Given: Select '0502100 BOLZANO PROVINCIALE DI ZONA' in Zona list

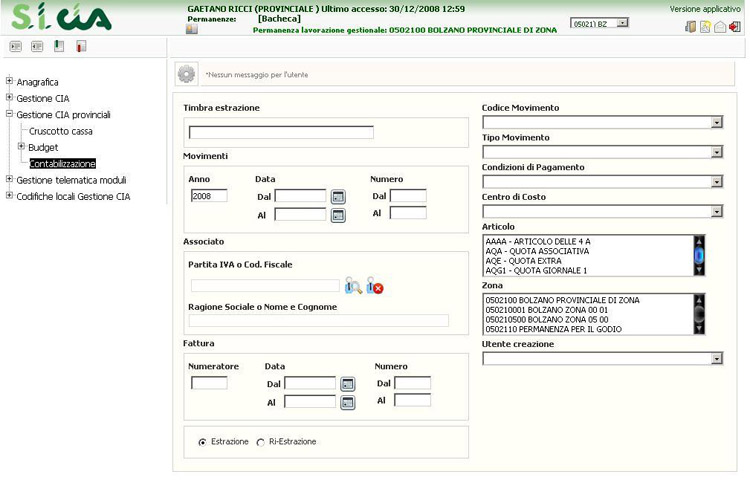Looking at the screenshot, I should point(588,300).
